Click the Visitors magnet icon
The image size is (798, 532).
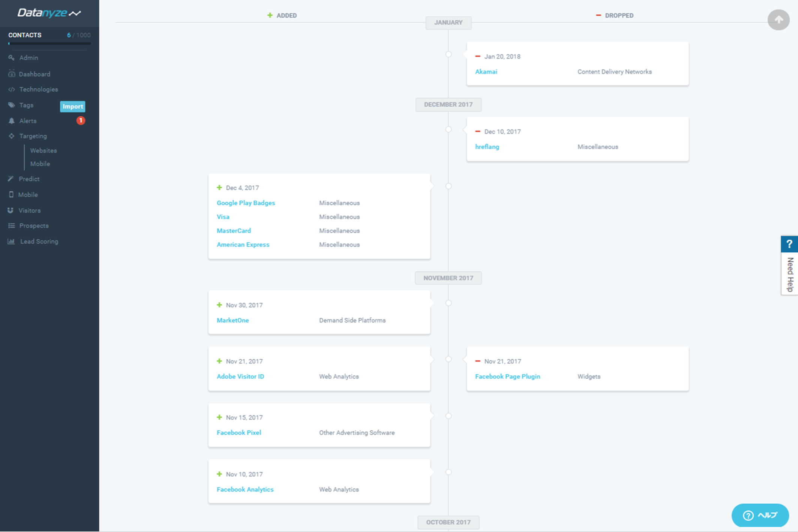click(10, 210)
